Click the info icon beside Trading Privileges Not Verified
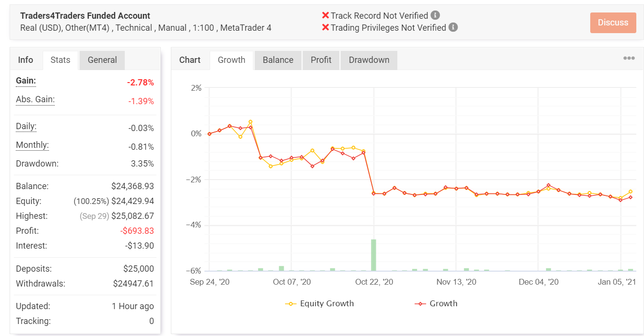Image resolution: width=644 pixels, height=336 pixels. [453, 27]
